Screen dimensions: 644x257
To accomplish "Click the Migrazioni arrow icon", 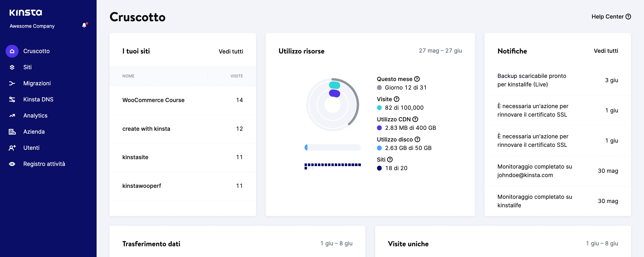I will point(12,83).
